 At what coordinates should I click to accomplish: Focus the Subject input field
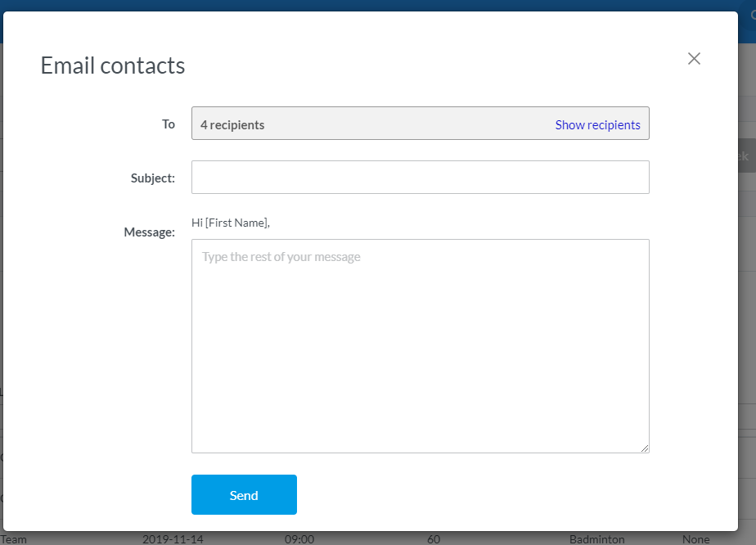coord(420,178)
